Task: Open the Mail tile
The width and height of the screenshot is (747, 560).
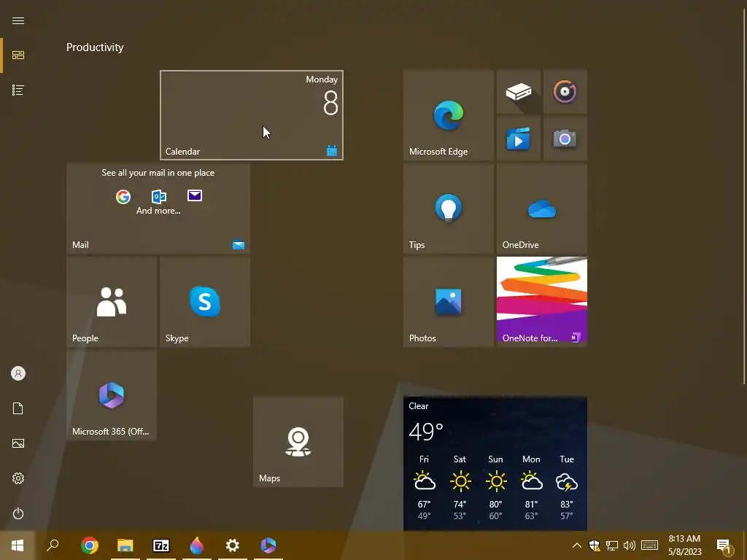Action: pos(158,208)
